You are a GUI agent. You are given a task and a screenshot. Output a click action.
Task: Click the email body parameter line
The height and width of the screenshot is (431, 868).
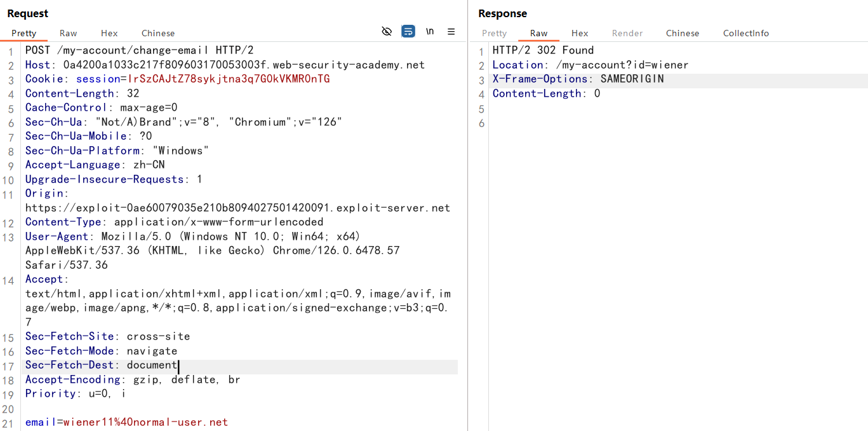126,422
